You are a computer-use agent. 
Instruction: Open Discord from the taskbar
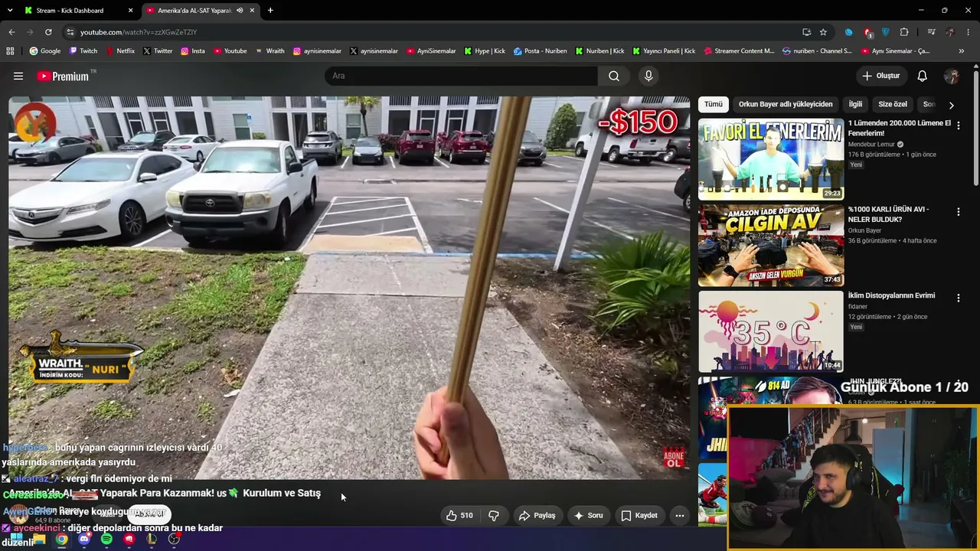coord(84,539)
